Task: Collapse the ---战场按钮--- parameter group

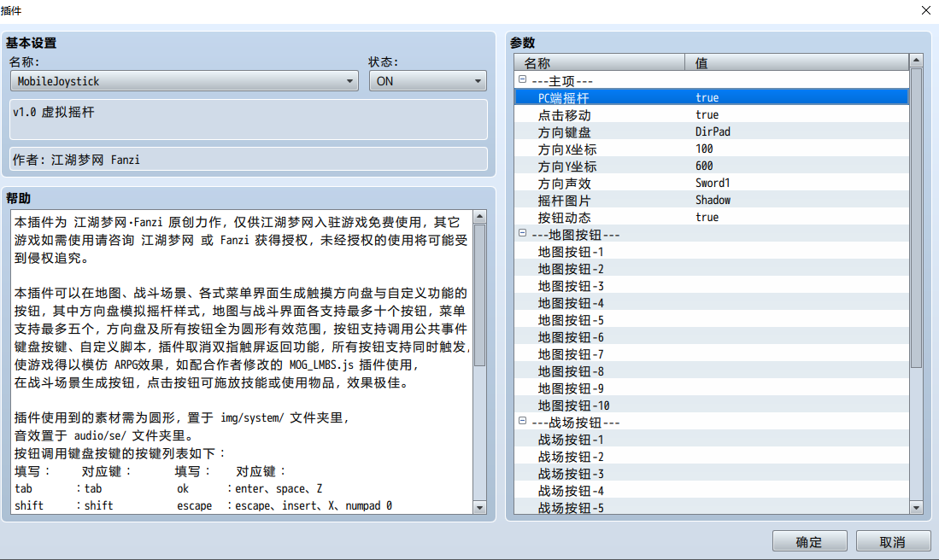Action: (x=522, y=422)
